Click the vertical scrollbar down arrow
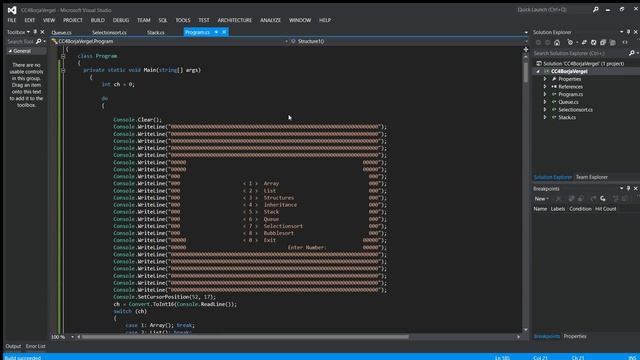Image resolution: width=640 pixels, height=360 pixels. tap(526, 329)
